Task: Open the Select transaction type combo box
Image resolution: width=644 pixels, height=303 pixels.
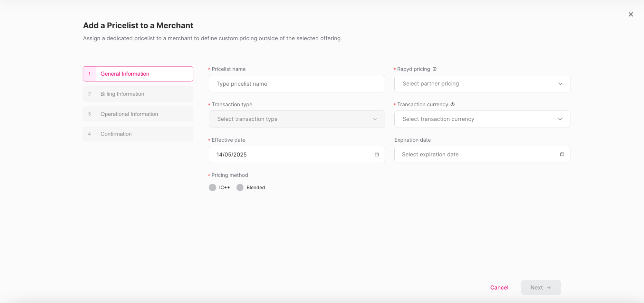Action: click(297, 119)
